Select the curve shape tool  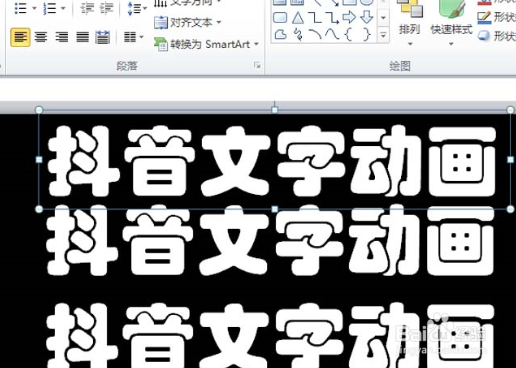(x=332, y=34)
